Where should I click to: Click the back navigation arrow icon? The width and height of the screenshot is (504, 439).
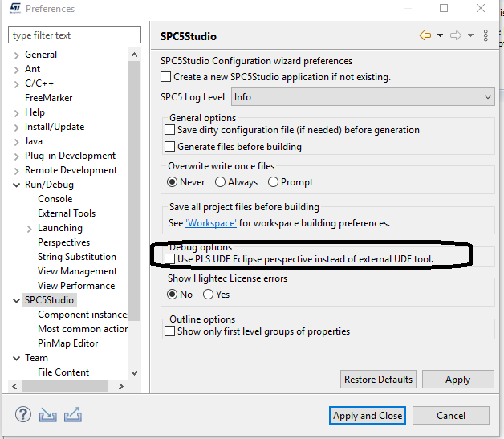[x=425, y=35]
